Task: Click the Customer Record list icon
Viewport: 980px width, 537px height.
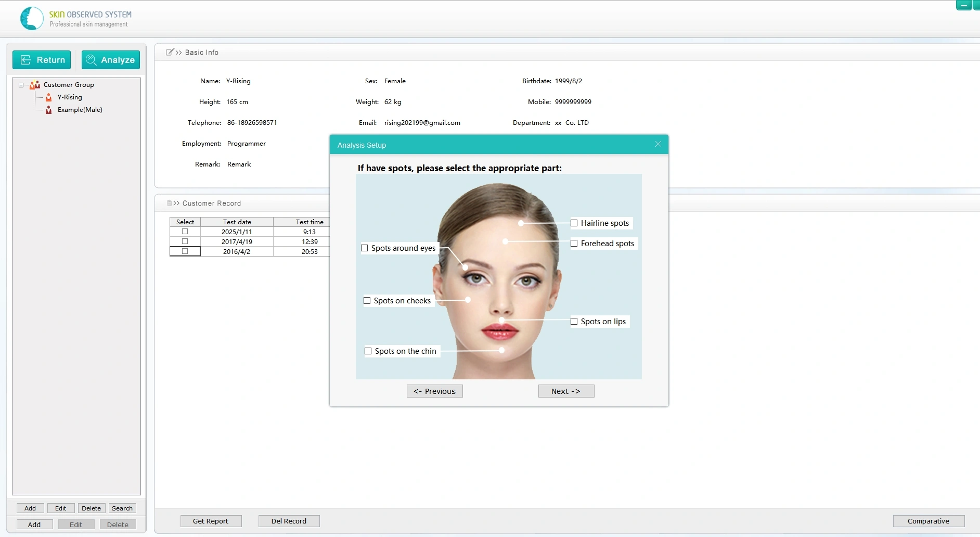Action: [x=170, y=203]
